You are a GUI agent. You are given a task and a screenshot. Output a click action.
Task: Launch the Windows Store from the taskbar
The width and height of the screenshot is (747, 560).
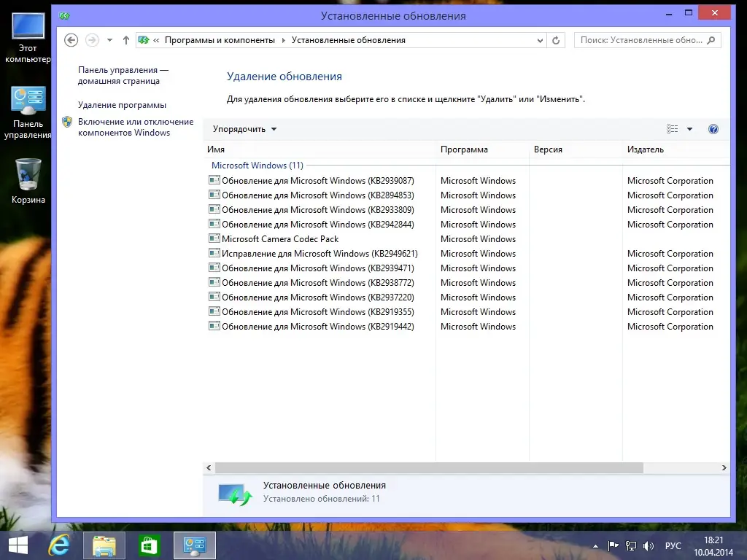[149, 545]
